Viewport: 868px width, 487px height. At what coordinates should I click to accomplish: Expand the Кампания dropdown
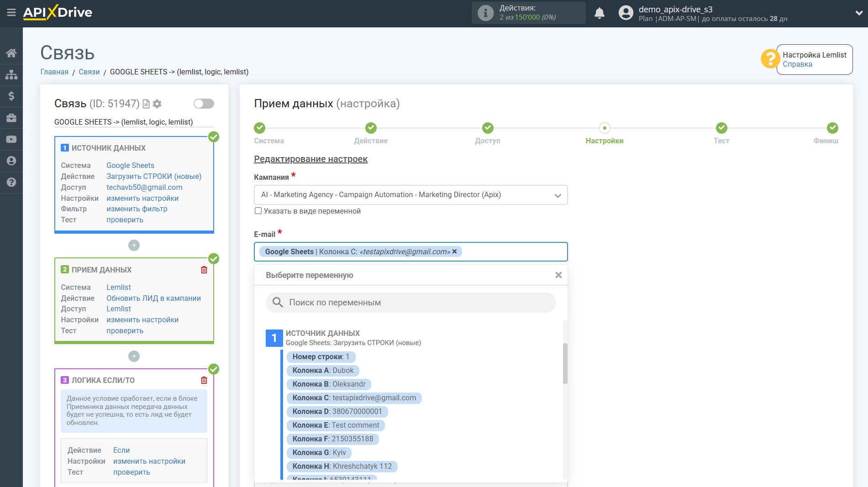click(410, 195)
